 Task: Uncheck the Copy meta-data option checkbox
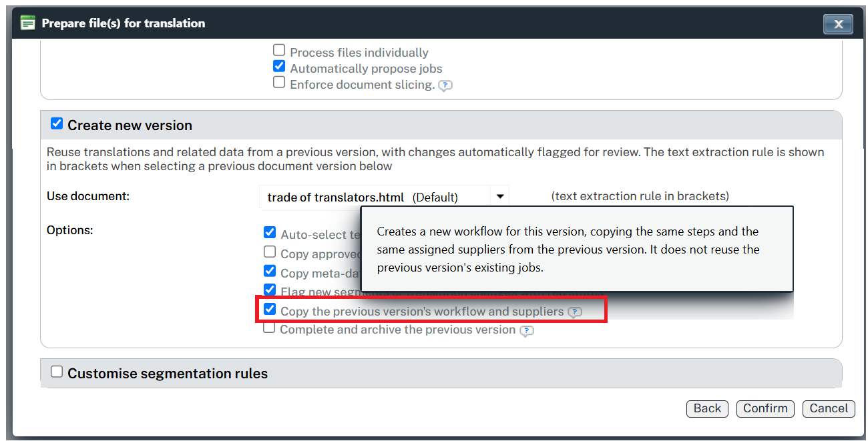(x=270, y=271)
